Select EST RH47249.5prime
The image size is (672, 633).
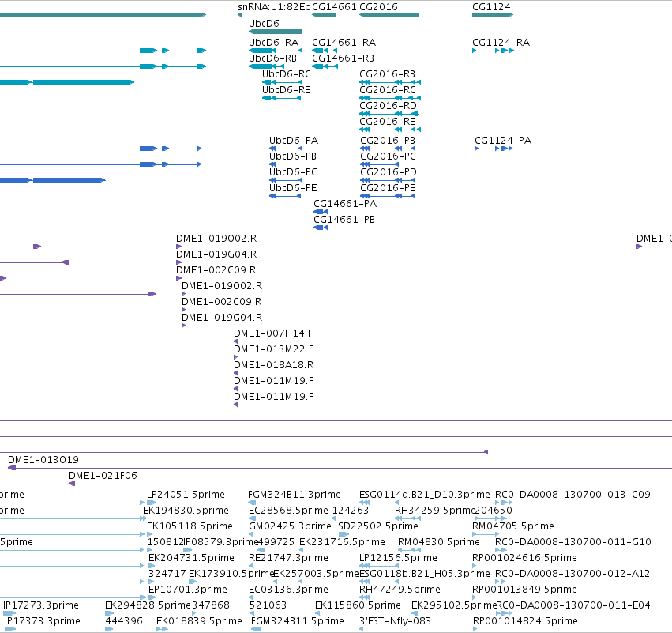click(364, 598)
